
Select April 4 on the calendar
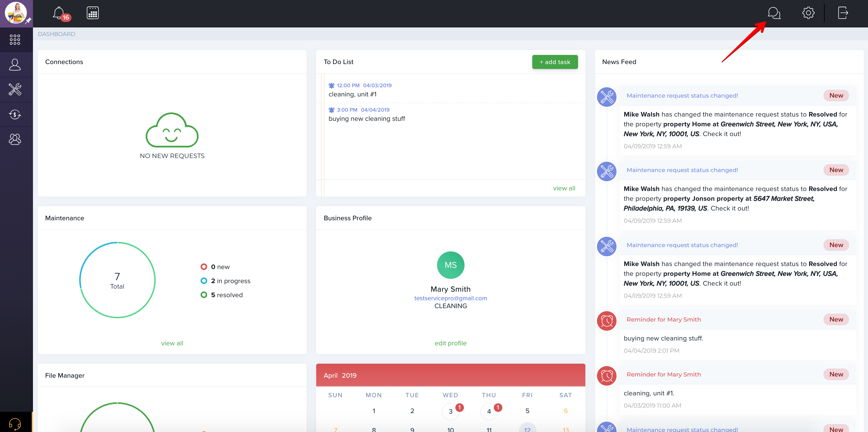point(489,411)
